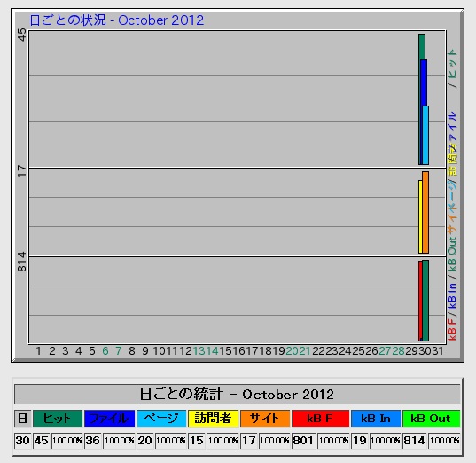Click day 13 on the chart axis
Viewport: 476px width, 463px height.
point(199,351)
